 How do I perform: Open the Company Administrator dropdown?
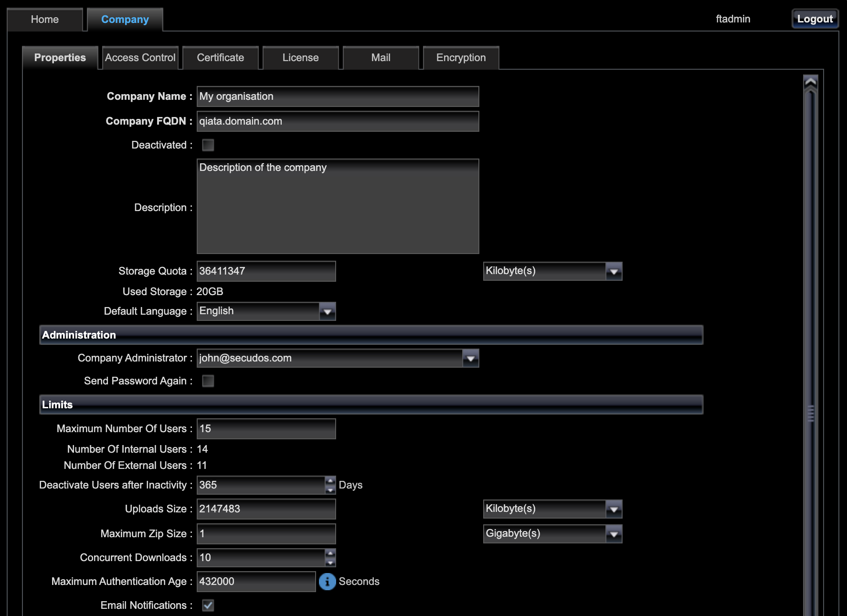coord(470,358)
